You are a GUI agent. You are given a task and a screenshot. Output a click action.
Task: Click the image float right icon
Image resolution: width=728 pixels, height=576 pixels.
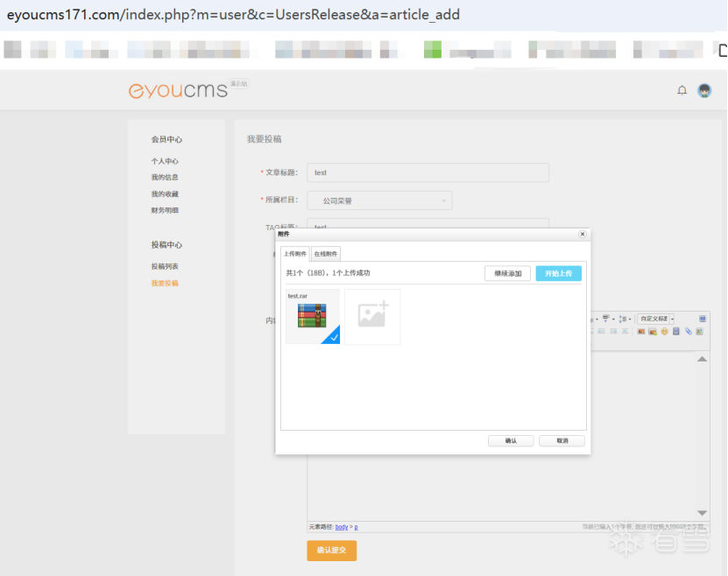point(614,331)
